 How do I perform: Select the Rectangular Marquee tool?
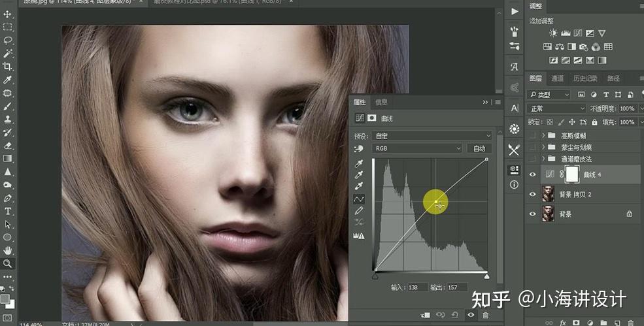7,27
